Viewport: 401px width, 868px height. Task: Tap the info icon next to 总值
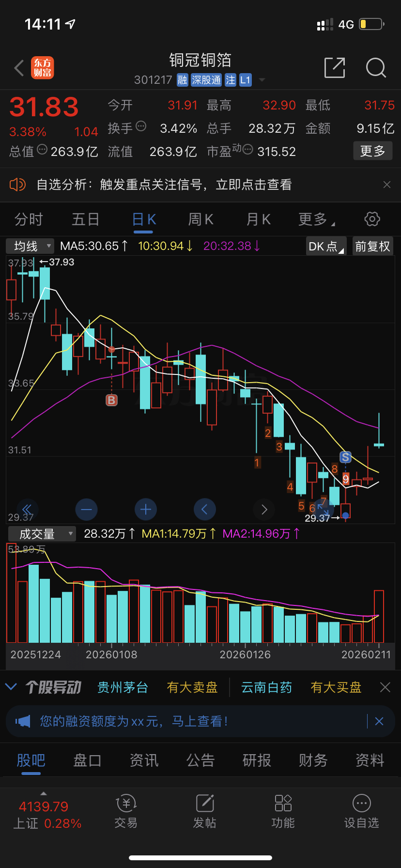[x=42, y=150]
